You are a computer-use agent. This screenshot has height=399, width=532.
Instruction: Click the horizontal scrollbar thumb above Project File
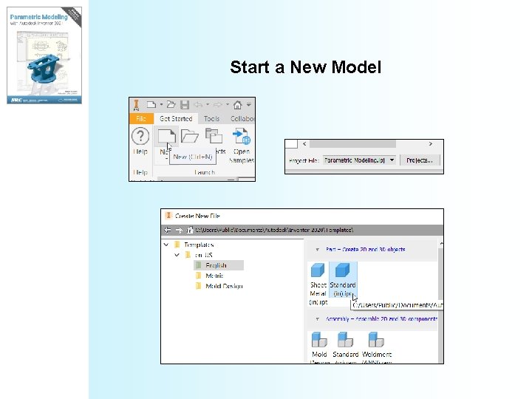(352, 144)
